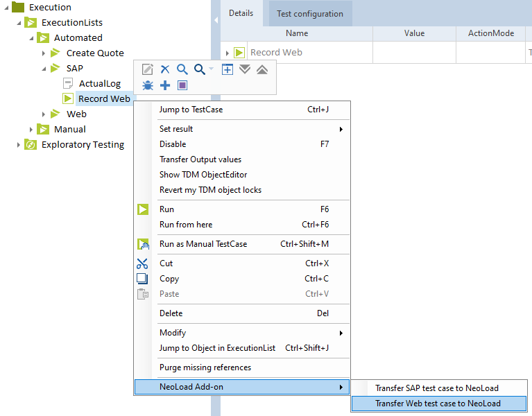The height and width of the screenshot is (416, 532).
Task: Choose Revert my TDM object locks
Action: tap(242, 190)
